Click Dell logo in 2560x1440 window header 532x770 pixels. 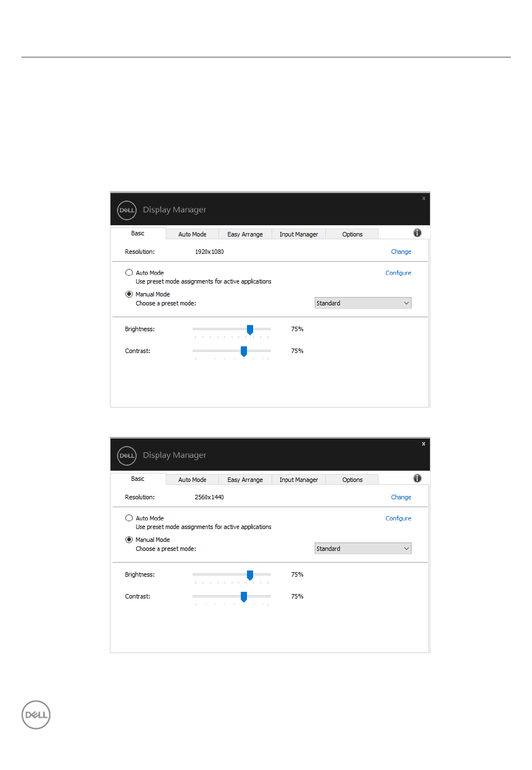tap(127, 456)
